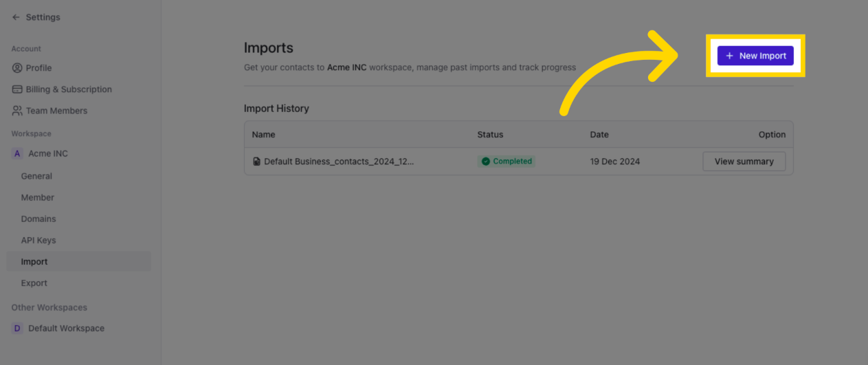The width and height of the screenshot is (868, 365).
Task: Go to the Member settings page
Action: [37, 197]
